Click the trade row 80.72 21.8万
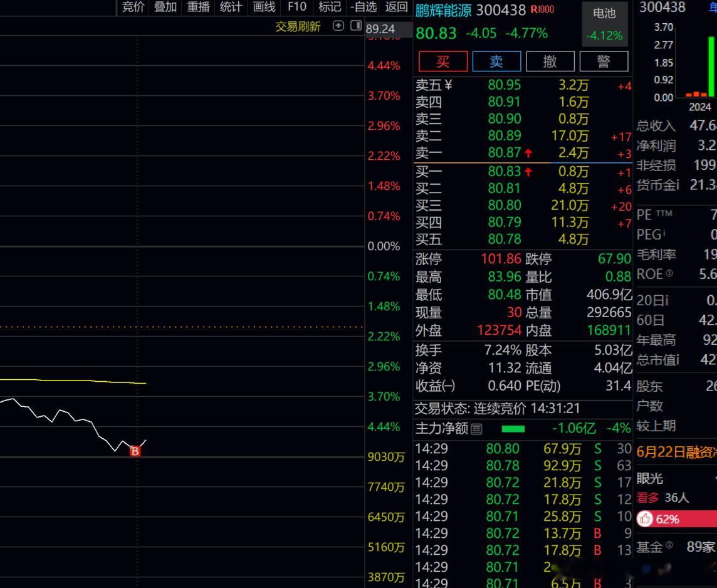 click(x=523, y=483)
